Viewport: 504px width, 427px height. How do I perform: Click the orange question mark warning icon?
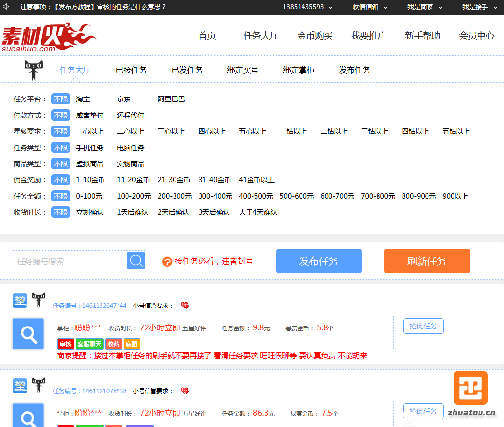(x=167, y=262)
